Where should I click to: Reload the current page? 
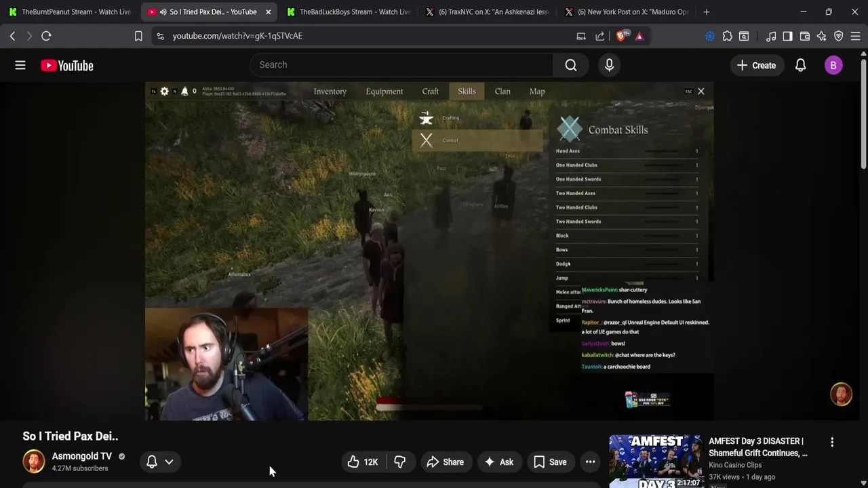point(46,36)
